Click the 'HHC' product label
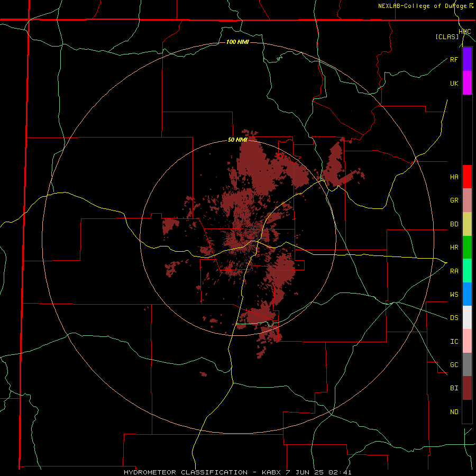Viewport: 476px width, 476px height. coord(464,32)
